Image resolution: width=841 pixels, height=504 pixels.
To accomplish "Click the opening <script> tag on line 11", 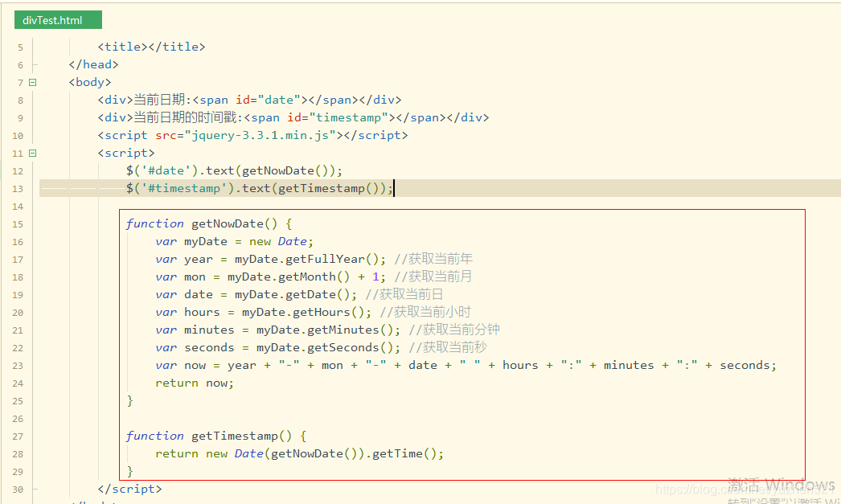I will [126, 153].
